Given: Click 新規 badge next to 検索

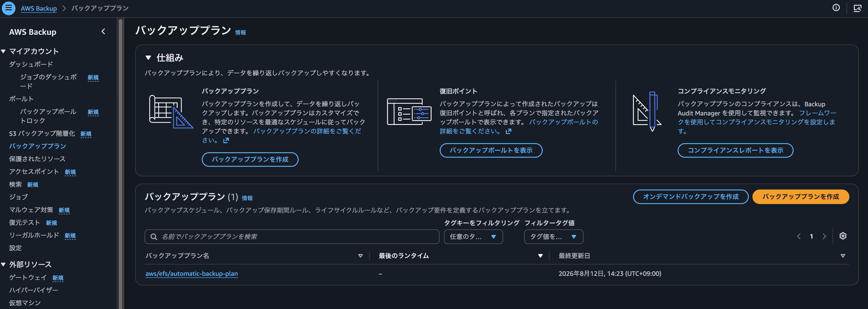Looking at the screenshot, I should [x=33, y=185].
